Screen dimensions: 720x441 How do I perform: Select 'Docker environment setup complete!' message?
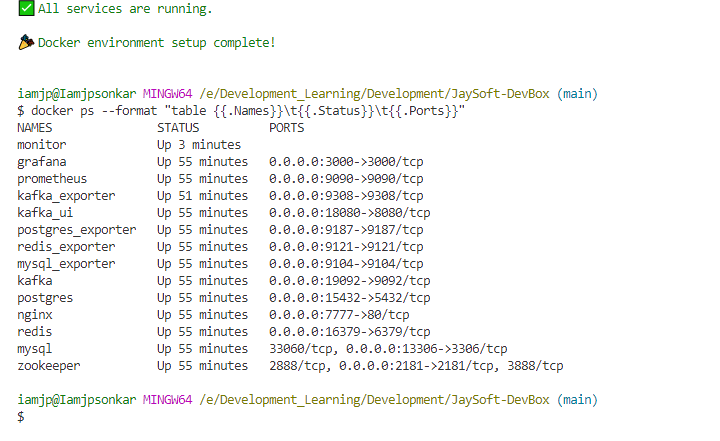click(157, 43)
